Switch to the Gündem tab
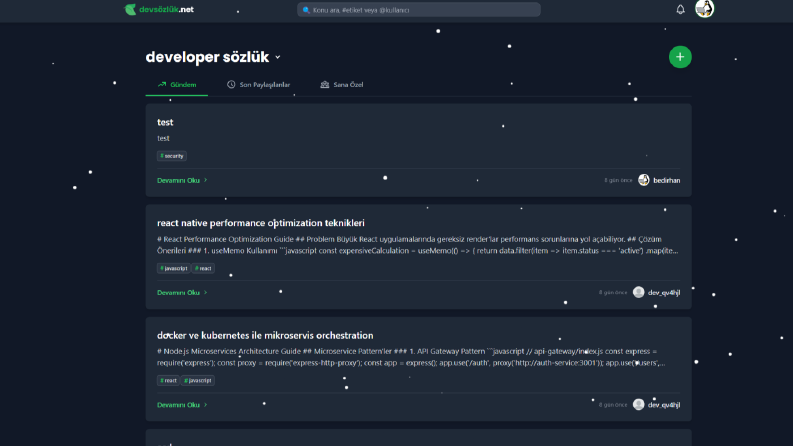 pos(177,84)
